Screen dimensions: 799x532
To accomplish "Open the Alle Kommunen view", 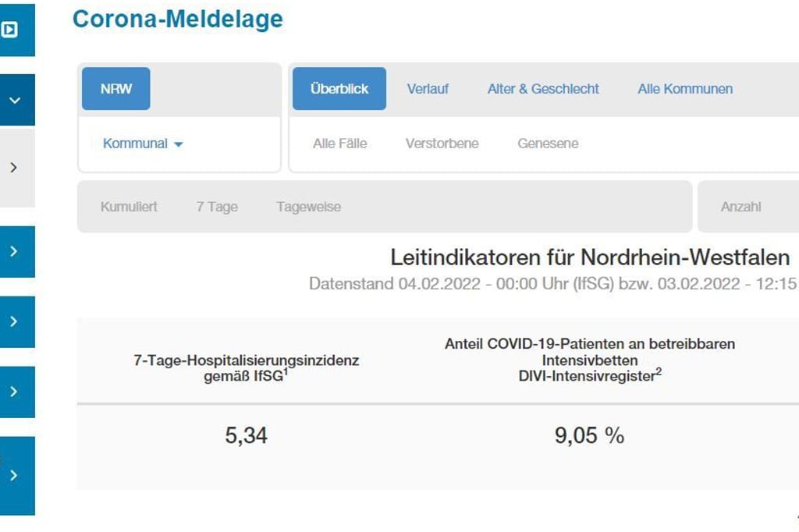I will click(x=685, y=88).
